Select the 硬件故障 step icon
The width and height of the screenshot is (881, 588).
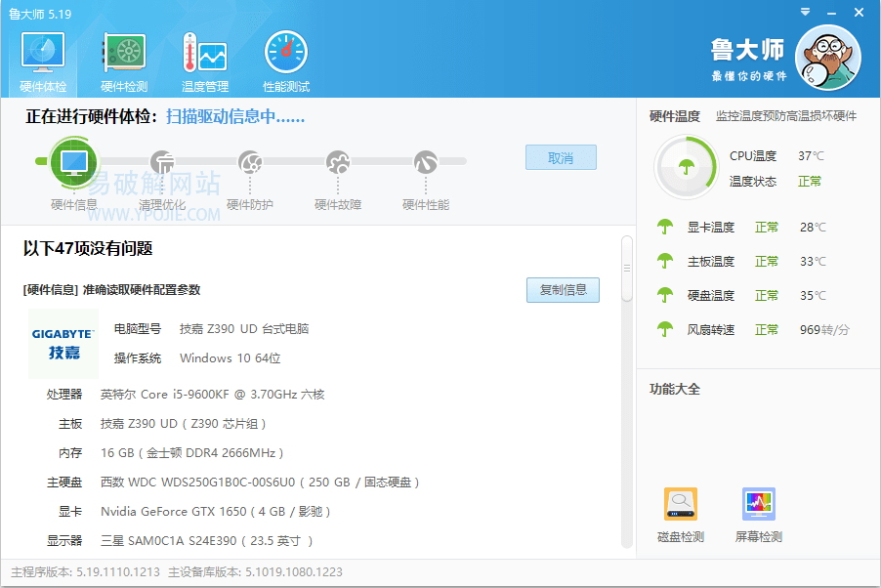338,162
